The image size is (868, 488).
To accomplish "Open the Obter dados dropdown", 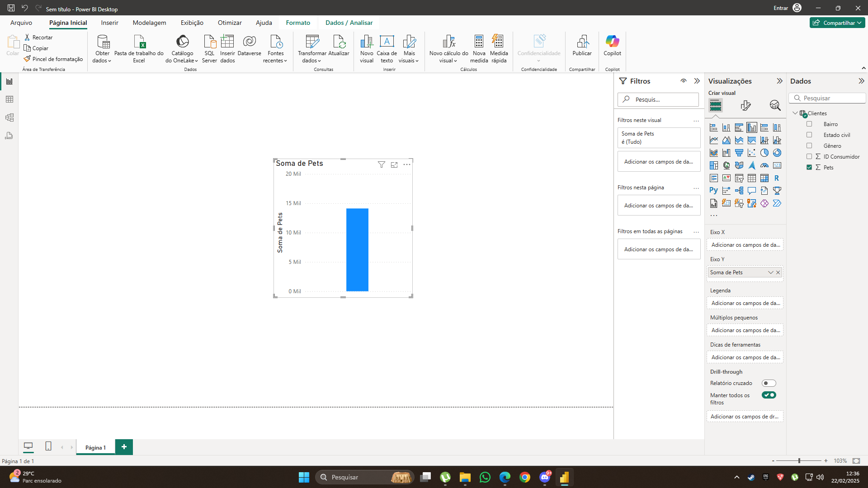I will [102, 48].
